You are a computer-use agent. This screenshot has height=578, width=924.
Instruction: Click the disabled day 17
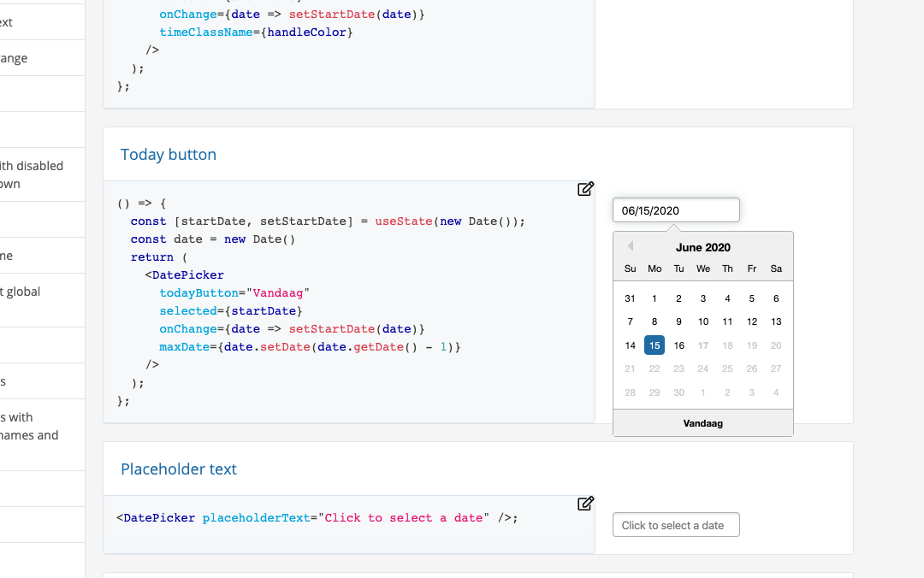pyautogui.click(x=703, y=345)
